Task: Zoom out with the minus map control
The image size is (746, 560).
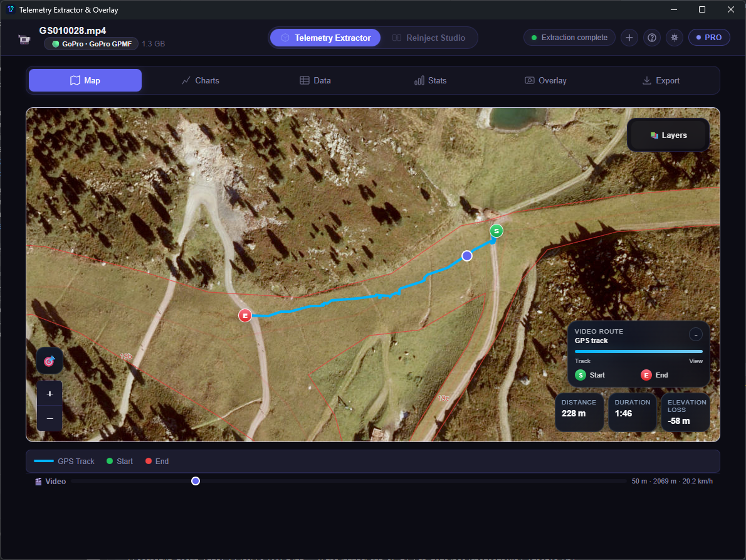Action: pyautogui.click(x=50, y=418)
